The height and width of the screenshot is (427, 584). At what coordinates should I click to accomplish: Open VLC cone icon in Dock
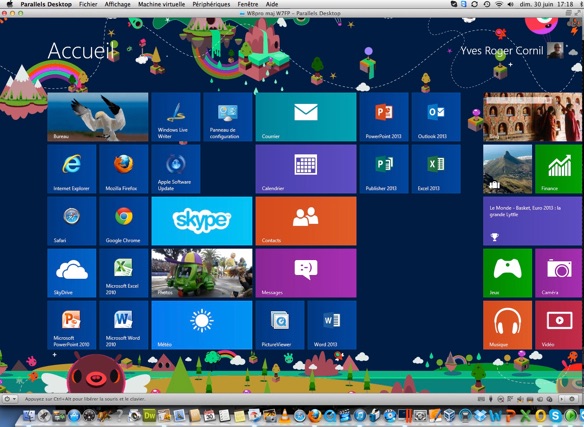(x=284, y=416)
